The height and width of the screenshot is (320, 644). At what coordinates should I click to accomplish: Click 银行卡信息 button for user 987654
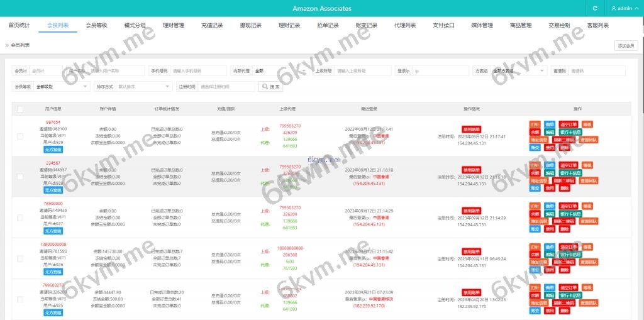point(570,132)
